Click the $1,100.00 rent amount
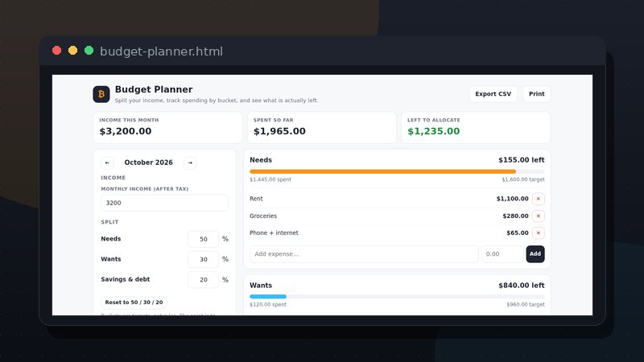The height and width of the screenshot is (362, 644). [x=512, y=199]
